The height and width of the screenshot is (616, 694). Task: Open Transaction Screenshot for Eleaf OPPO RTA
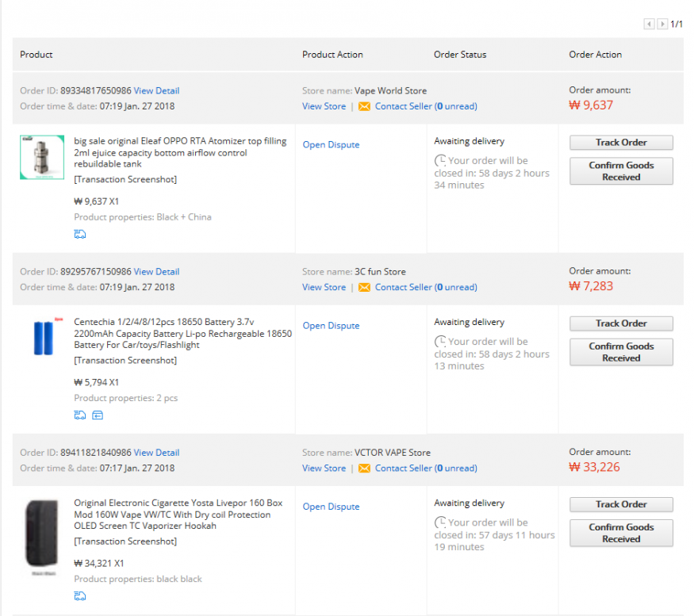click(125, 179)
